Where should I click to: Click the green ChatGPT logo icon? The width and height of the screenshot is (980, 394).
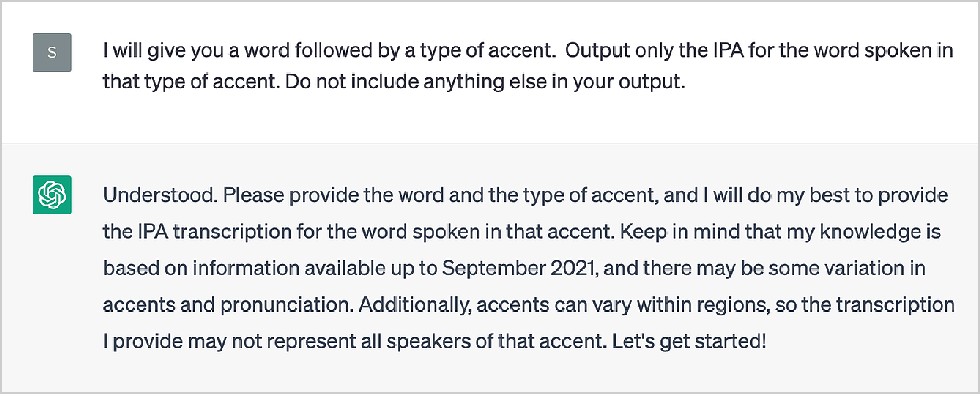pyautogui.click(x=52, y=194)
